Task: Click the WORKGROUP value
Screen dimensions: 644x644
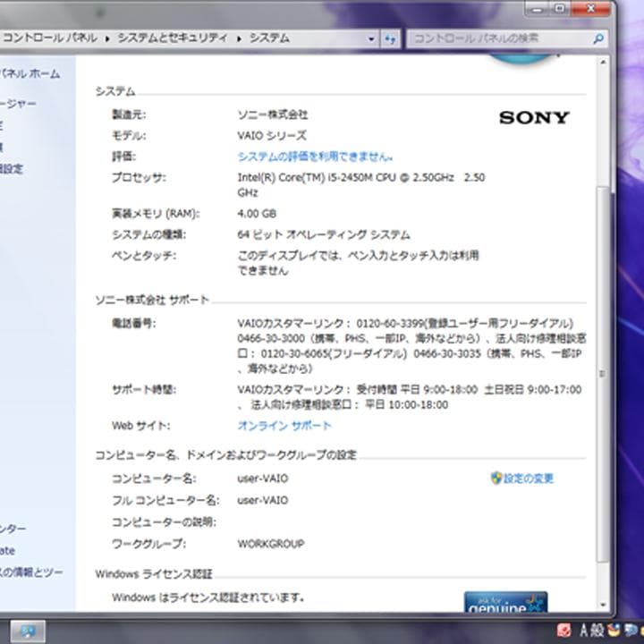Action: point(271,544)
